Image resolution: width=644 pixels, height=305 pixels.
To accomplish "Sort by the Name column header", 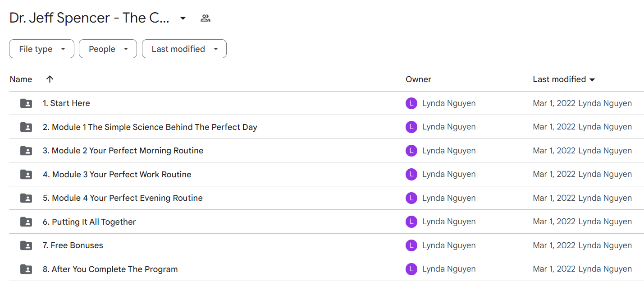I will pyautogui.click(x=21, y=79).
